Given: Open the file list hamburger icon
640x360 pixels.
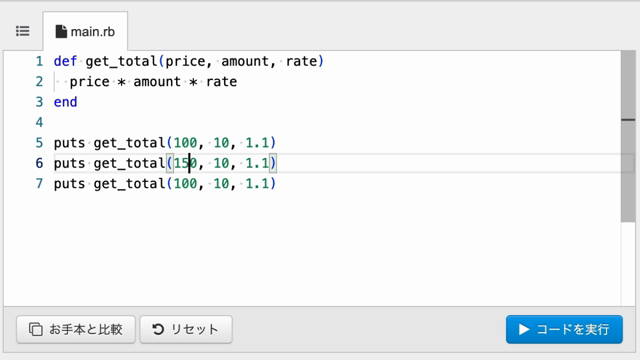Looking at the screenshot, I should pyautogui.click(x=22, y=31).
